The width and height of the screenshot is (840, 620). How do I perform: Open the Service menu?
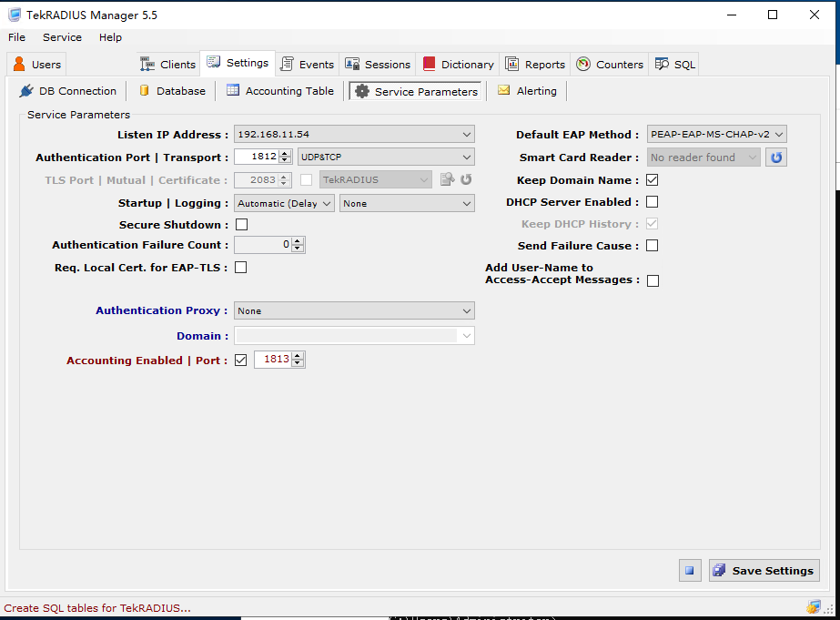(62, 37)
